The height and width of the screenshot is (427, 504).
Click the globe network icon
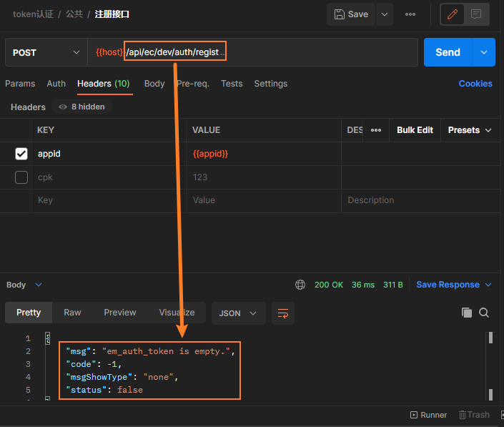[300, 285]
